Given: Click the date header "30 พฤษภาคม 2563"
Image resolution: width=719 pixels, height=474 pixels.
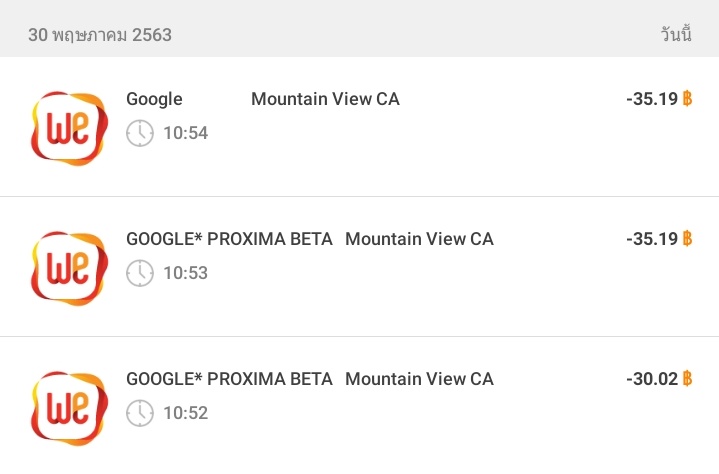Looking at the screenshot, I should tap(100, 35).
